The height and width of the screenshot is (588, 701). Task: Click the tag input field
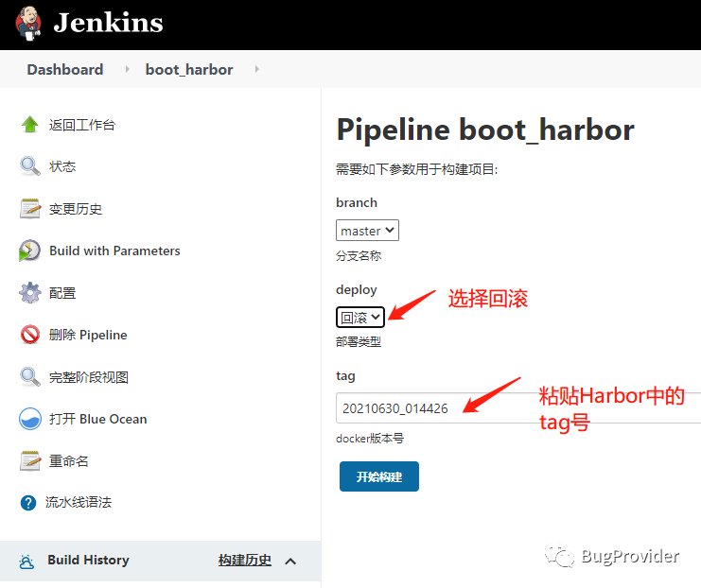tap(511, 408)
